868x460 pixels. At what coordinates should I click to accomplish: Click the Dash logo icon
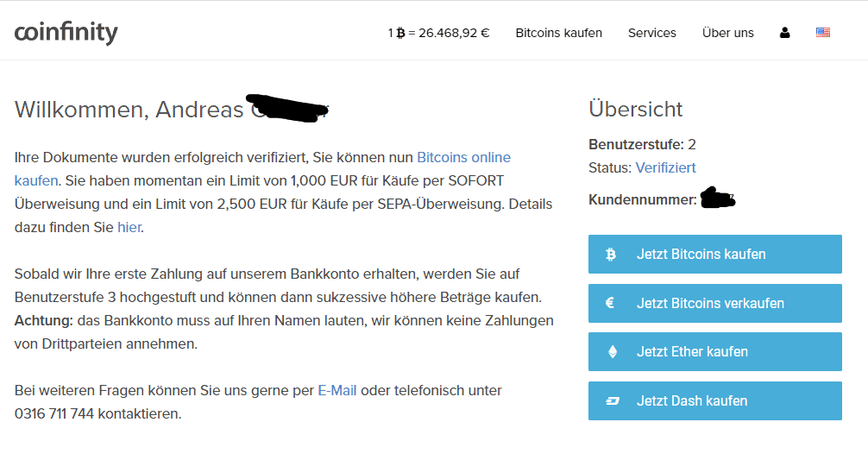[613, 400]
